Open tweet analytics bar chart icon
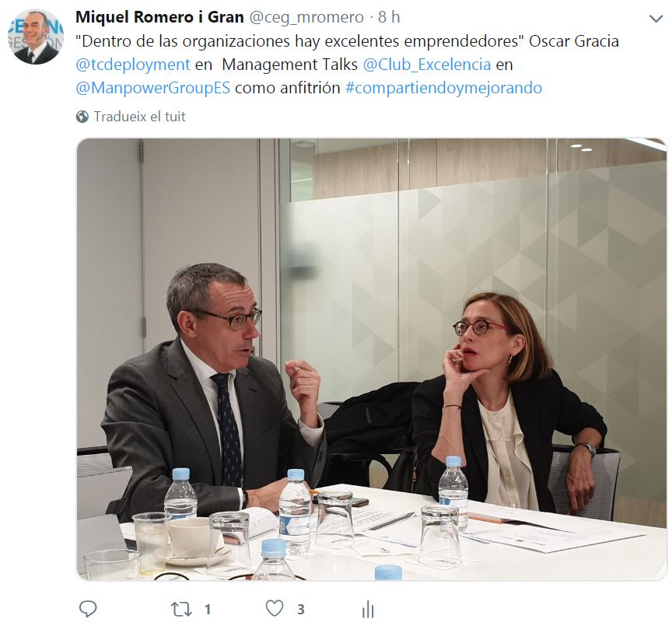 pyautogui.click(x=368, y=609)
